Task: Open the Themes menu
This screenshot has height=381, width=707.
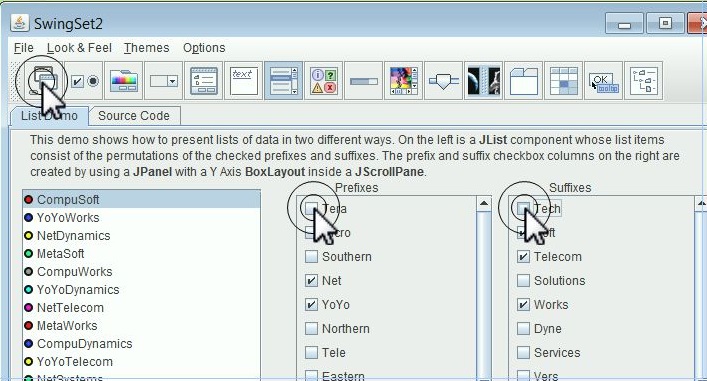Action: click(x=147, y=48)
